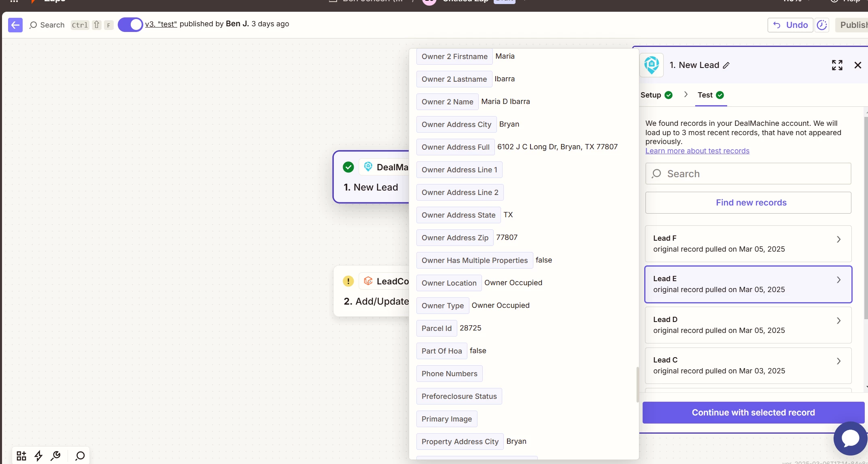The height and width of the screenshot is (464, 868).
Task: Expand the step panel to fullscreen
Action: 837,65
